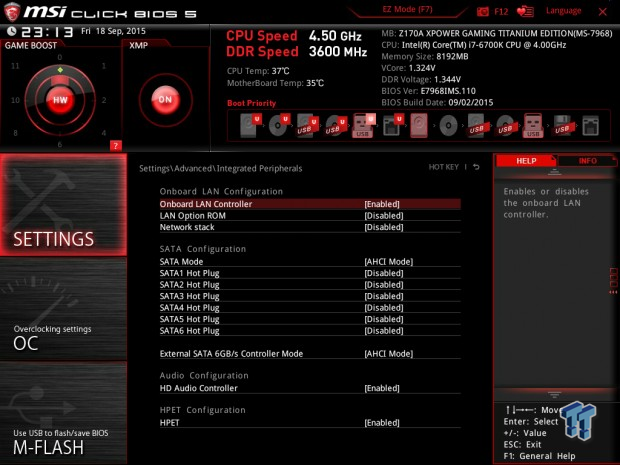
Task: Select the UEFI USB hard disk boot icon
Action: [307, 125]
